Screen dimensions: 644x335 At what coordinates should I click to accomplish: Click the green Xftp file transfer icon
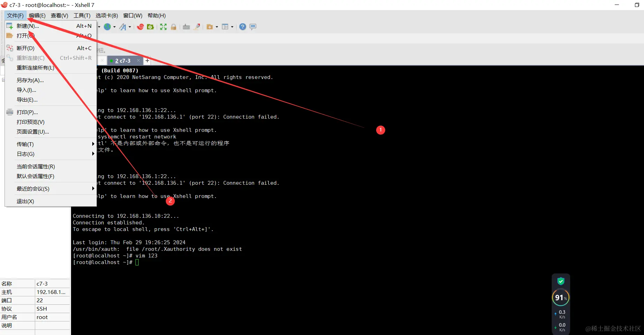150,27
